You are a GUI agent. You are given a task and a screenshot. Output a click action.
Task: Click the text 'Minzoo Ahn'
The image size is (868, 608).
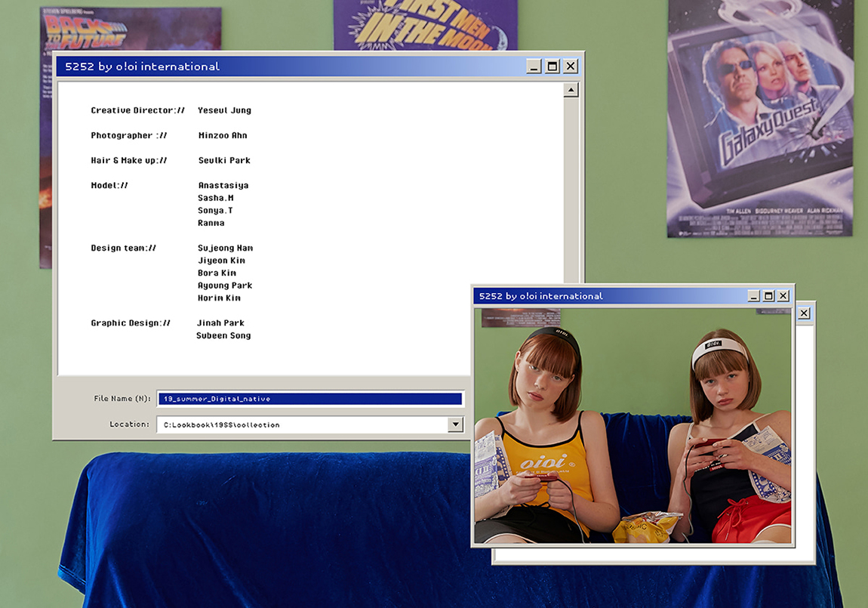[x=223, y=135]
